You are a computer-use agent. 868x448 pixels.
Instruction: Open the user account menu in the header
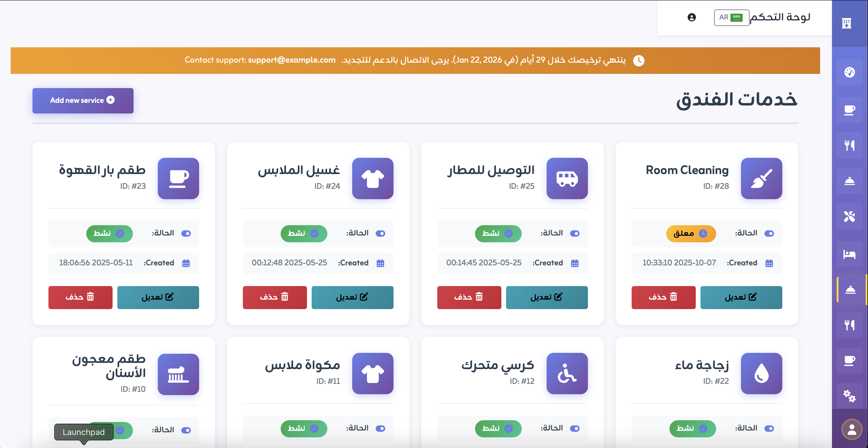click(691, 17)
